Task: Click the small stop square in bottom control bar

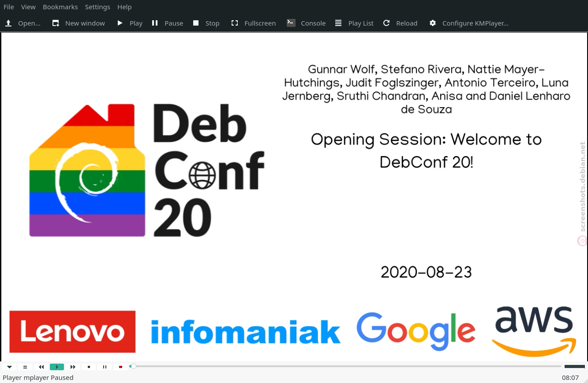Action: 89,367
